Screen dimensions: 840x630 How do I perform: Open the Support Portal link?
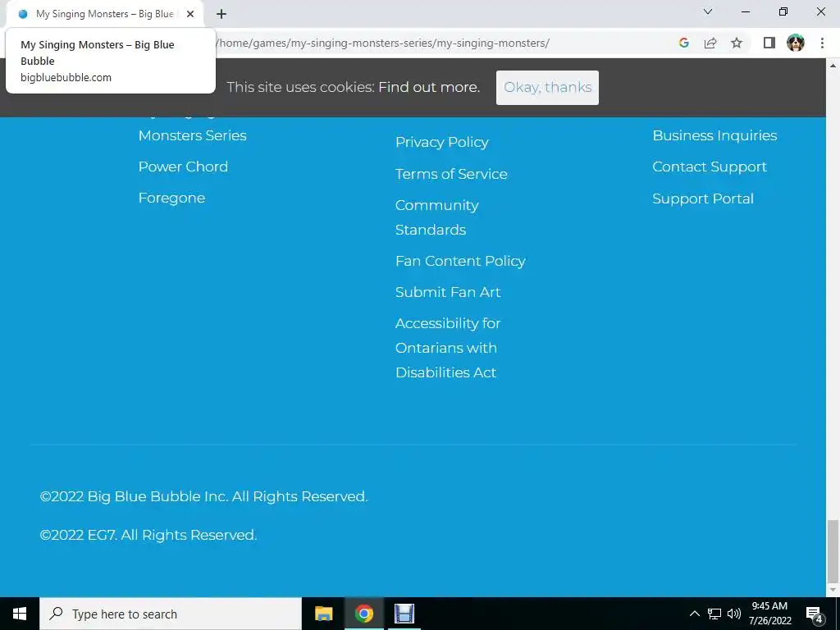pos(703,199)
